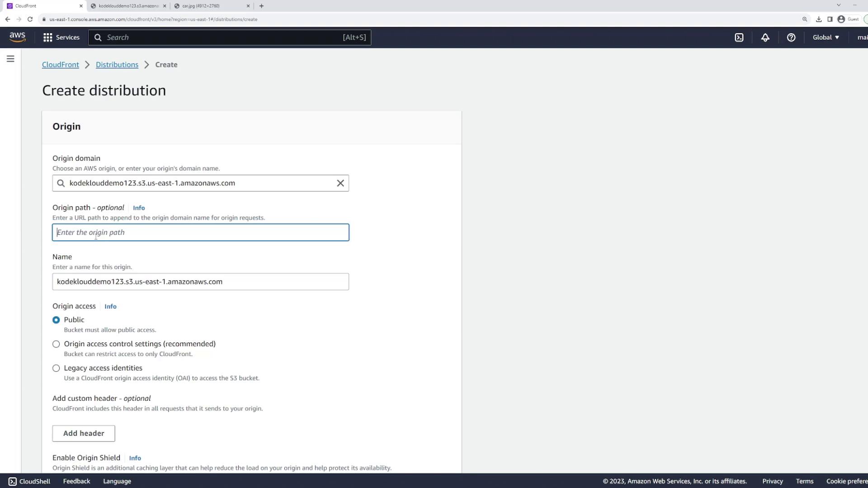
Task: Click the Add header button
Action: pyautogui.click(x=84, y=433)
